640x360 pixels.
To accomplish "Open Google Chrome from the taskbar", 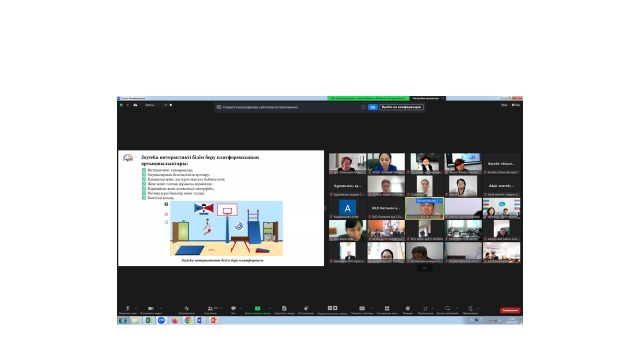I will [188, 320].
